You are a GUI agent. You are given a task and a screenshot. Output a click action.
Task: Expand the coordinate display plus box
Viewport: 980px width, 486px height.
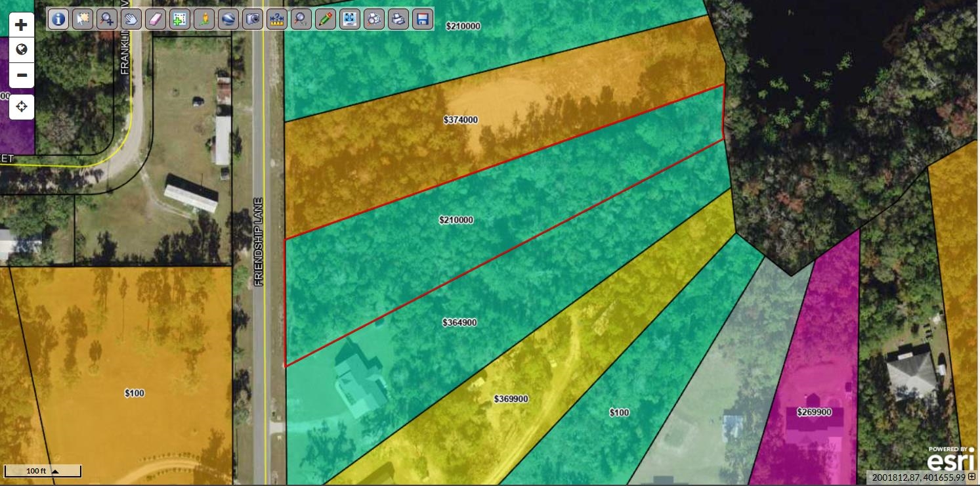[x=972, y=477]
